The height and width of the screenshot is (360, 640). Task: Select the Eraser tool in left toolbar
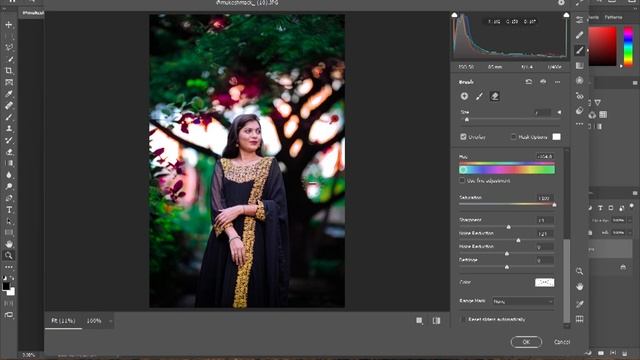click(9, 152)
